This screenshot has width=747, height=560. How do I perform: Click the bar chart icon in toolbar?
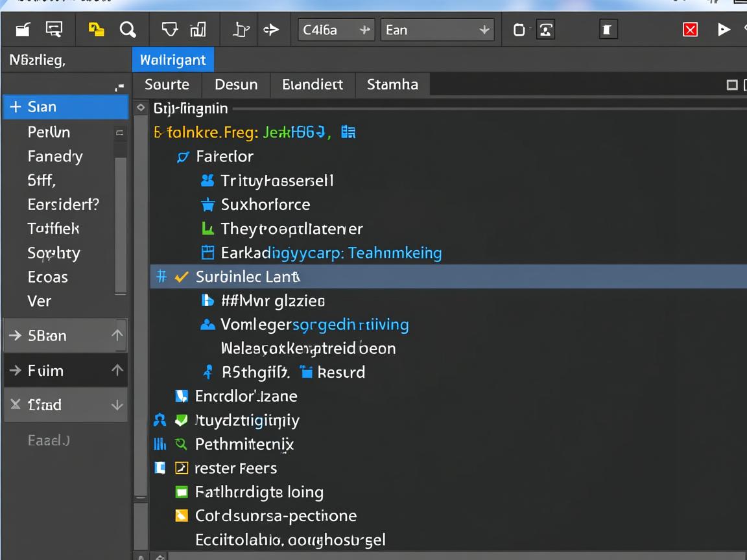tap(198, 30)
